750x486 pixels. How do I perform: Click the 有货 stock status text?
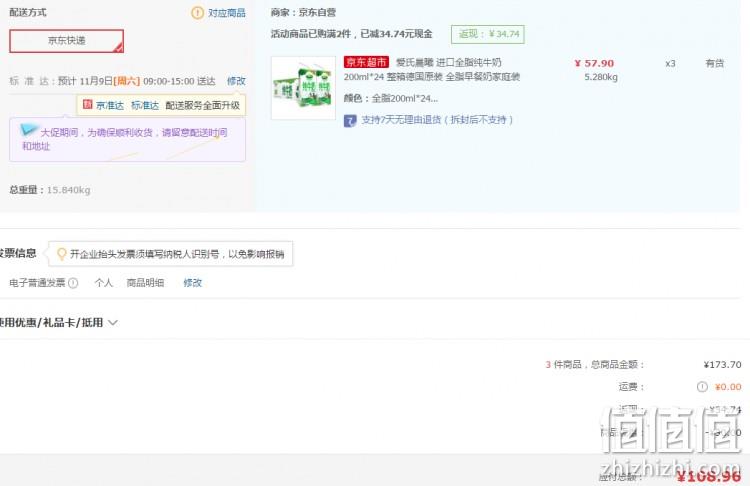coord(715,63)
